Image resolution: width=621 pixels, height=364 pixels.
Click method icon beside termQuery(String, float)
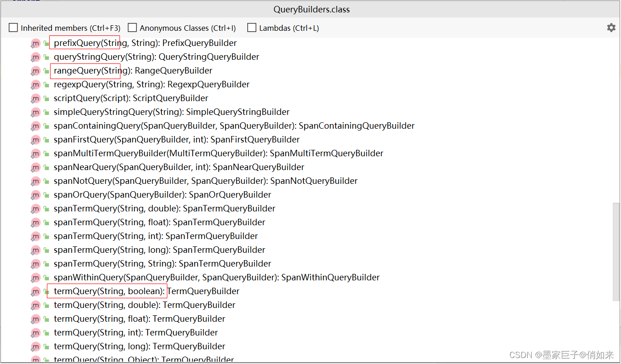36,319
